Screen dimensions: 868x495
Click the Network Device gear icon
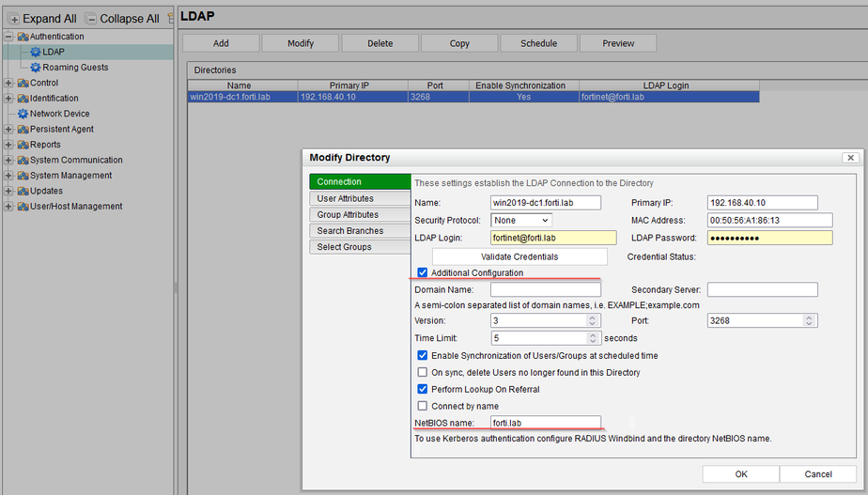point(23,114)
